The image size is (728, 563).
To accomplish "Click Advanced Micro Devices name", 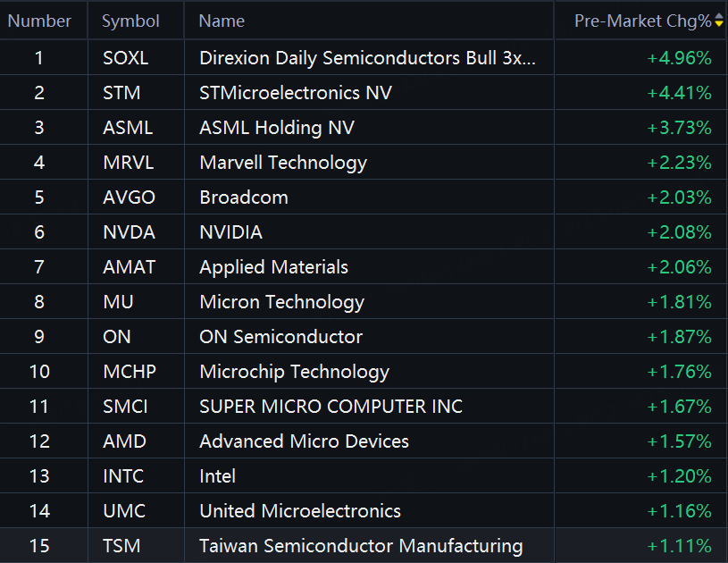I will click(x=304, y=441).
